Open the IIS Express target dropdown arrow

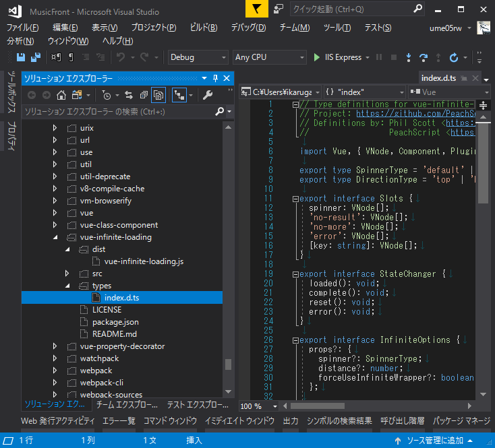368,57
